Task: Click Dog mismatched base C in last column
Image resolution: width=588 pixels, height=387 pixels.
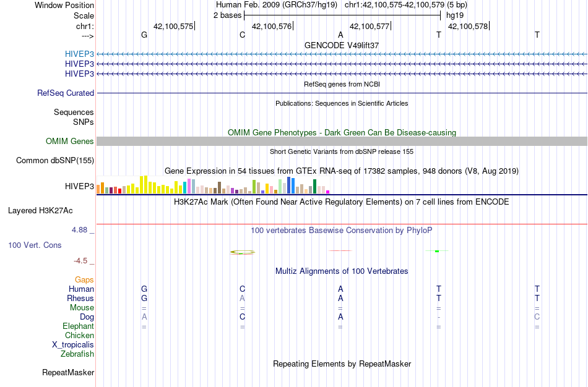Action: [537, 317]
